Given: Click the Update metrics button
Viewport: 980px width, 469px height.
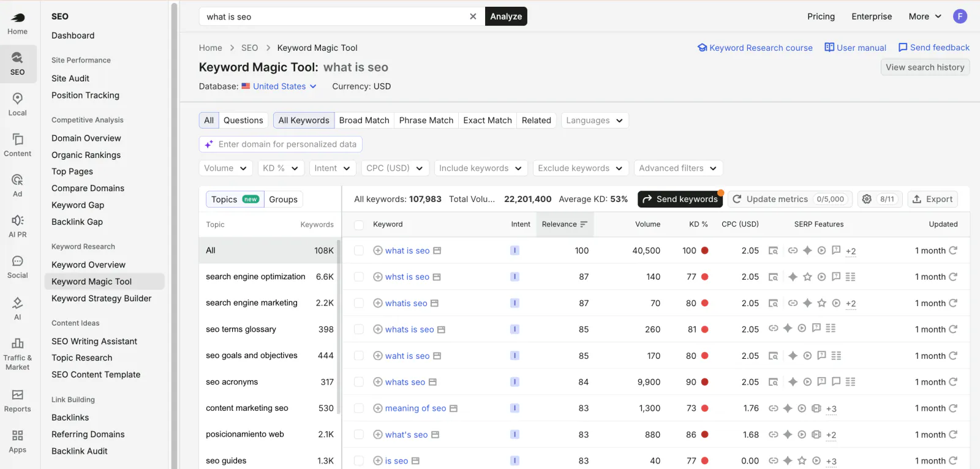Looking at the screenshot, I should [x=789, y=199].
